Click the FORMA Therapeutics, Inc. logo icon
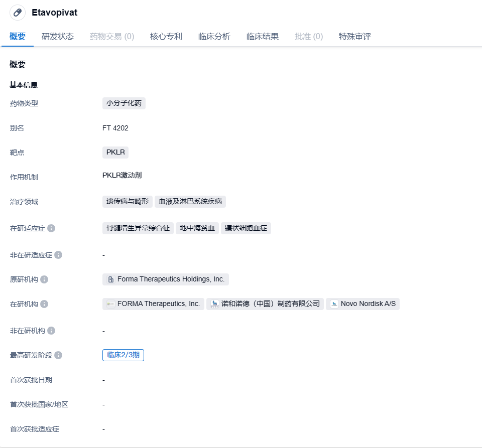 point(110,304)
